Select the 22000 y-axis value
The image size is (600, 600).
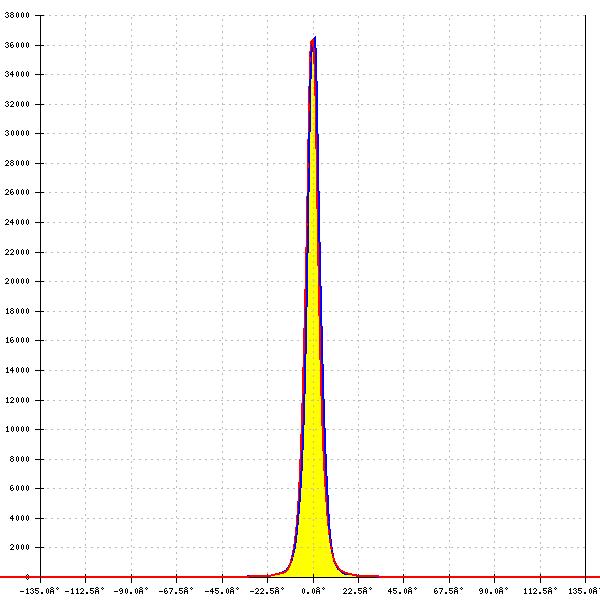click(x=17, y=252)
